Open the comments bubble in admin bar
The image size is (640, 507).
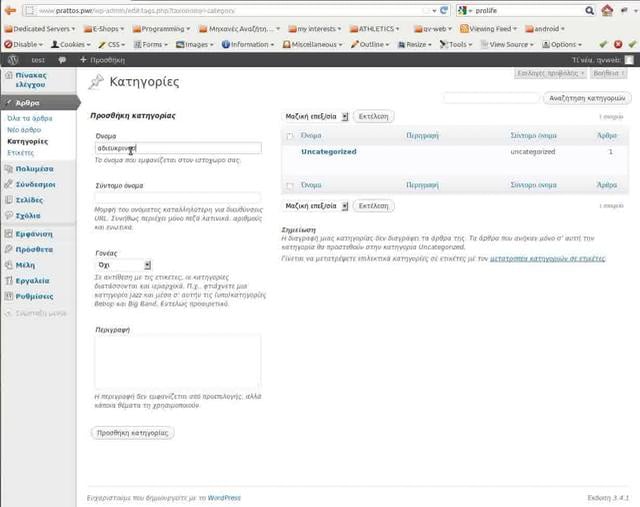coord(62,60)
